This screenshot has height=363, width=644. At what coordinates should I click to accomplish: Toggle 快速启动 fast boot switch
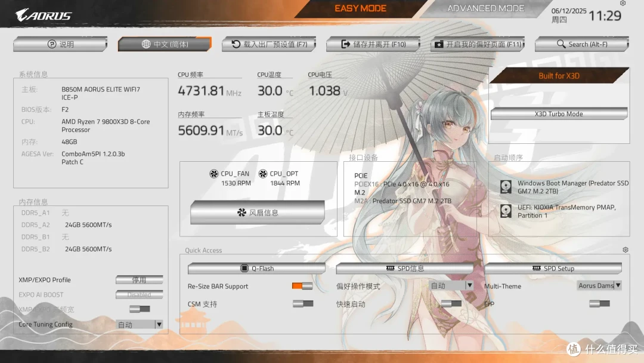pyautogui.click(x=451, y=304)
